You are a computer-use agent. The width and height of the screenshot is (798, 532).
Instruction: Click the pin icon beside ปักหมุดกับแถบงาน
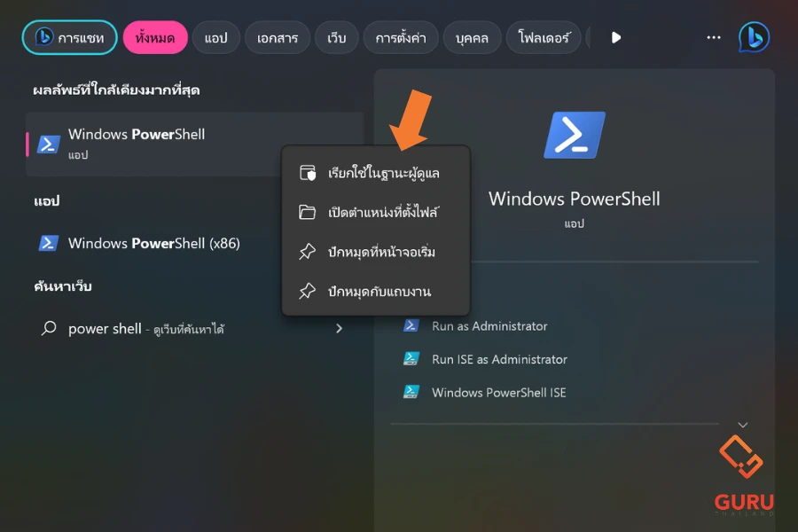(308, 291)
